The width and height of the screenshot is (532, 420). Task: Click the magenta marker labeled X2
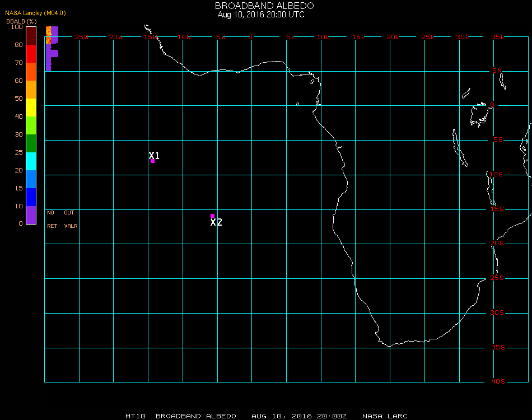(212, 216)
